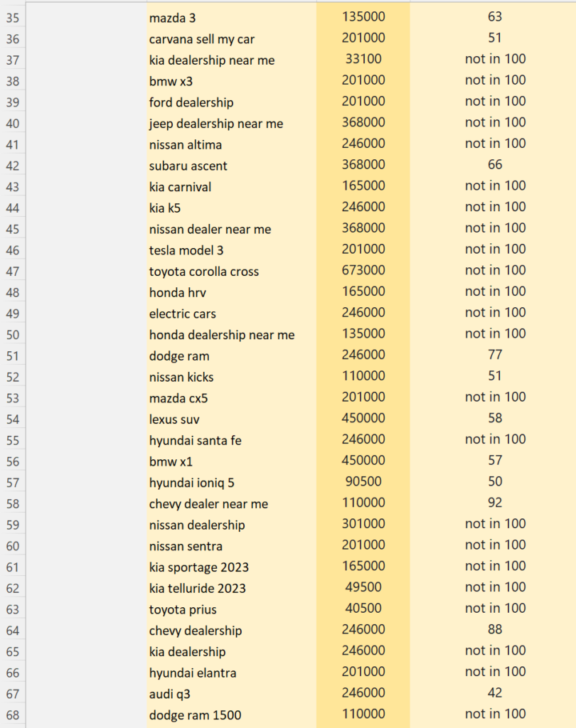576x728 pixels.
Task: Select the 'kia dealership' cell in row 65
Action: (231, 652)
